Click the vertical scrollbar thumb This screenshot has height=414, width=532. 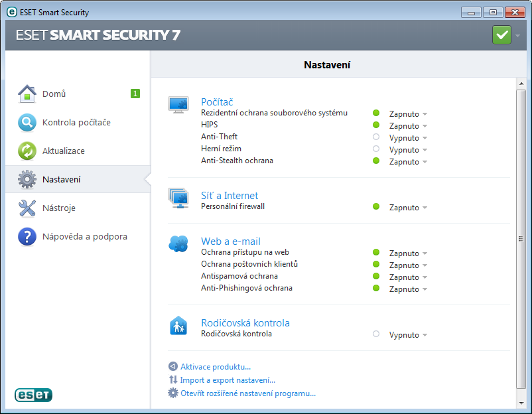click(x=521, y=239)
